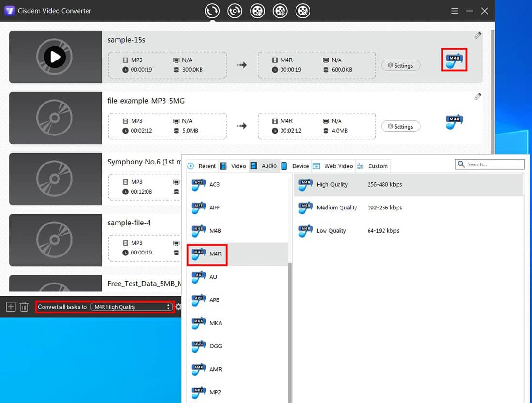This screenshot has width=532, height=403.
Task: Open Settings for sample-15s
Action: 400,65
